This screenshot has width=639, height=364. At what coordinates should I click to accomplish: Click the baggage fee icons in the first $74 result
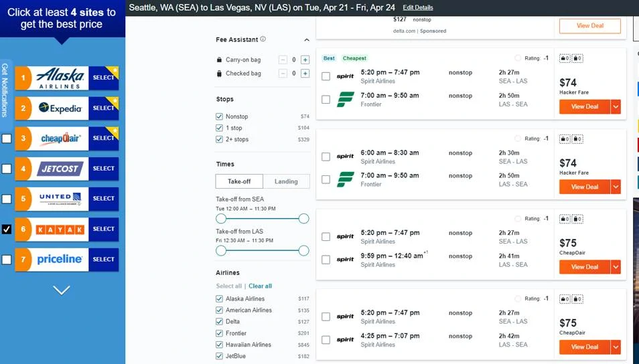[571, 59]
